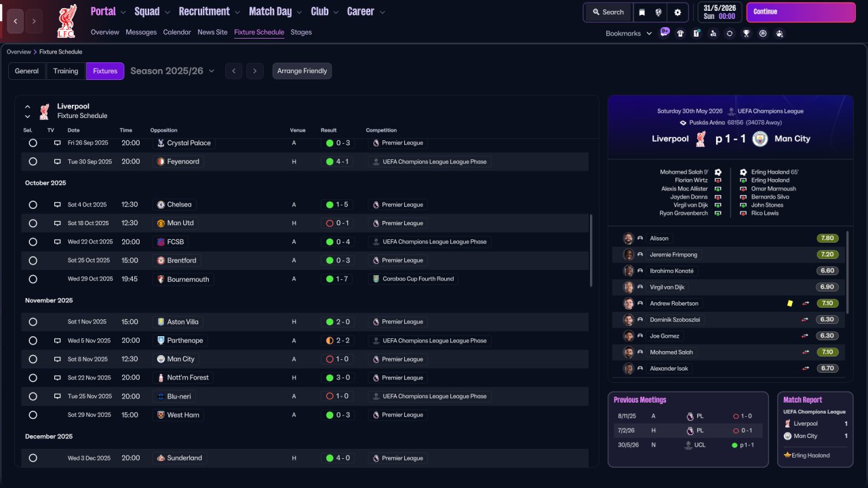
Task: Open the messages bubble with 9+ badge
Action: [664, 33]
